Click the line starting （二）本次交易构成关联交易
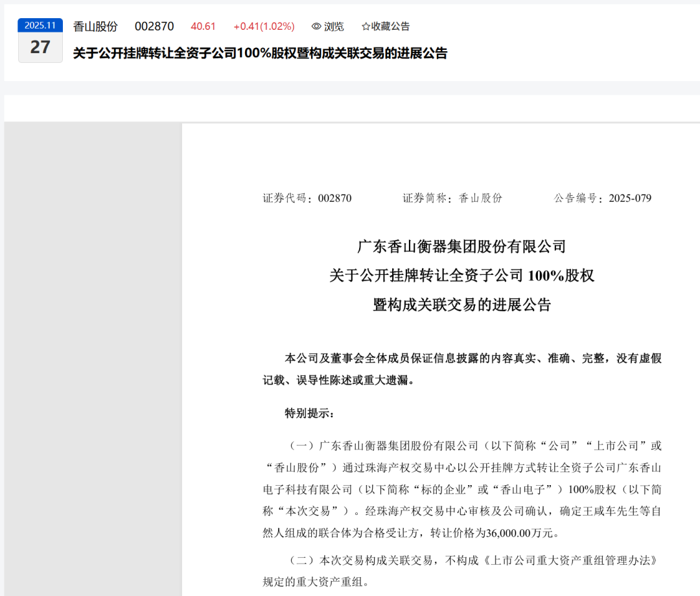Screen dimensions: 700x596 click(473, 560)
